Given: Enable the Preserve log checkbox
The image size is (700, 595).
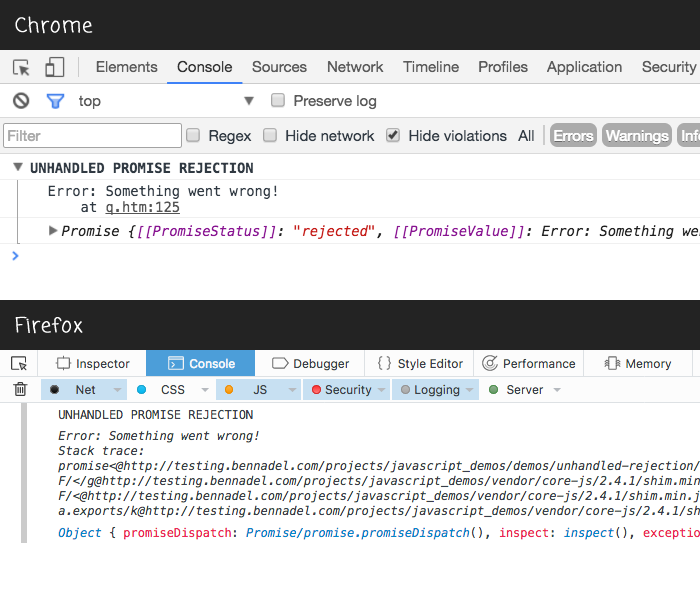Looking at the screenshot, I should [279, 101].
